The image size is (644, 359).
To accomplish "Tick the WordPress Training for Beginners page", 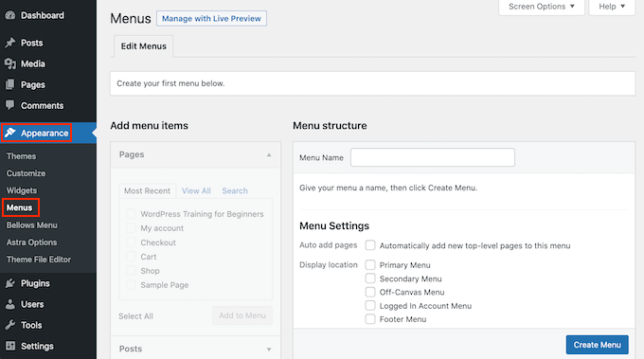I will (x=131, y=213).
